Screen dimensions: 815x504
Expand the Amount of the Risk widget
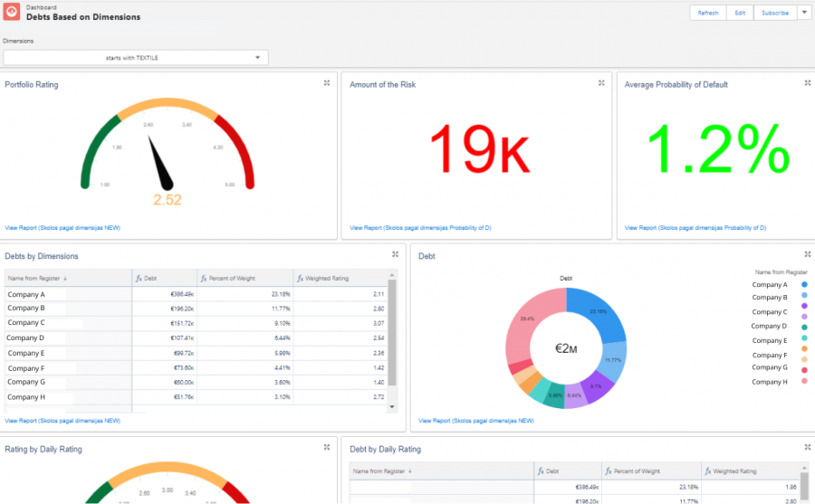tap(601, 83)
